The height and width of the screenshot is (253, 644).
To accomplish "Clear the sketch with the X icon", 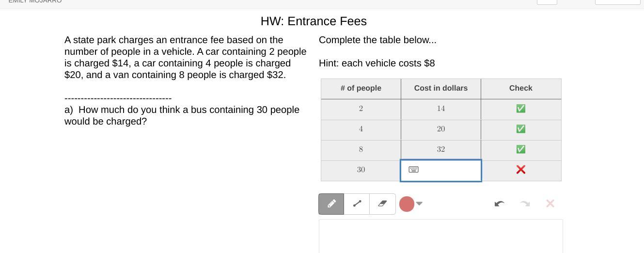I will (x=550, y=204).
